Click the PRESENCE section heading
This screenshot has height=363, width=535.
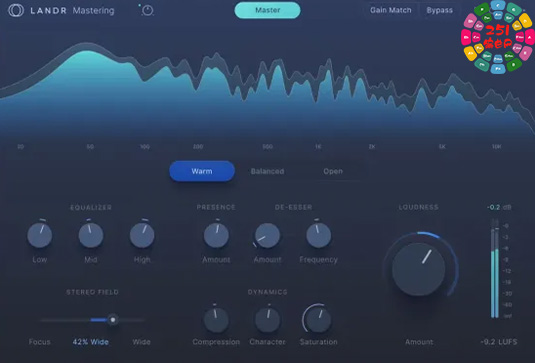pyautogui.click(x=216, y=207)
